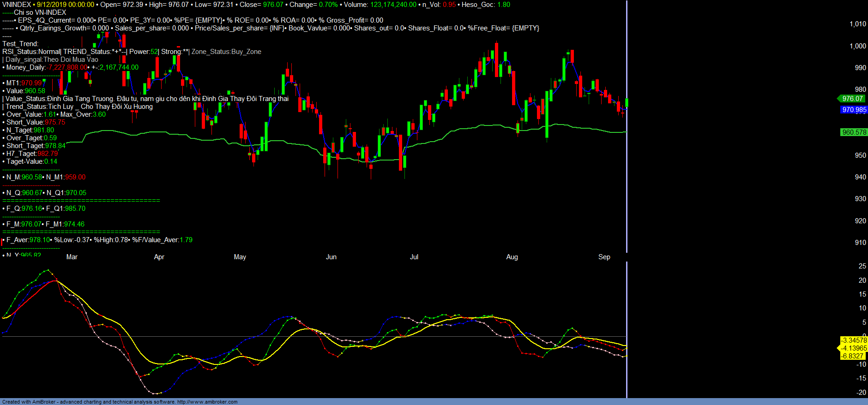The image size is (868, 405).
Task: Click the green 960.578 axis tag
Action: tap(854, 132)
